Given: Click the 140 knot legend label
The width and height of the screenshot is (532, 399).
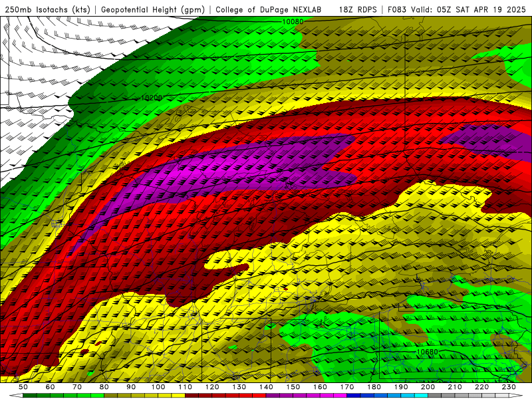Looking at the screenshot, I should click(266, 387).
